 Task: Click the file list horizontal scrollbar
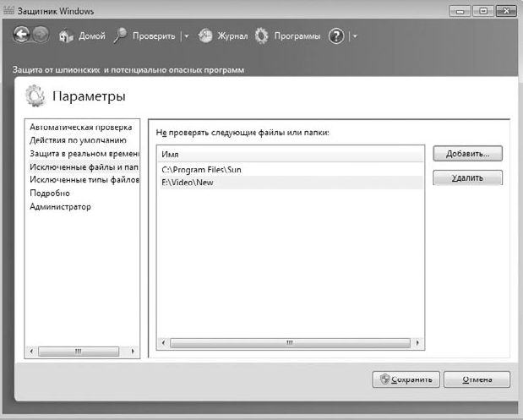[290, 343]
